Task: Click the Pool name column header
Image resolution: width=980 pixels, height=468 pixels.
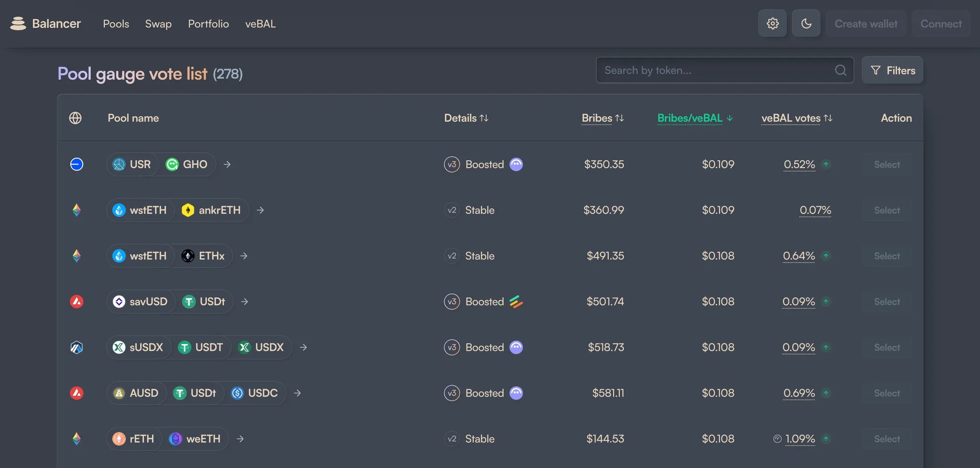Action: click(133, 118)
